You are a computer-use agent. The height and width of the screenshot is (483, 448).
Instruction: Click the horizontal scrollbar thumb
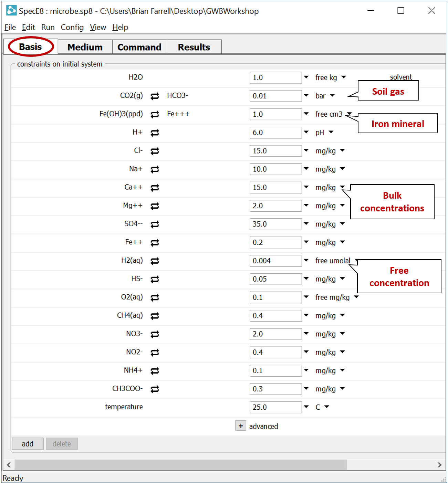click(181, 465)
